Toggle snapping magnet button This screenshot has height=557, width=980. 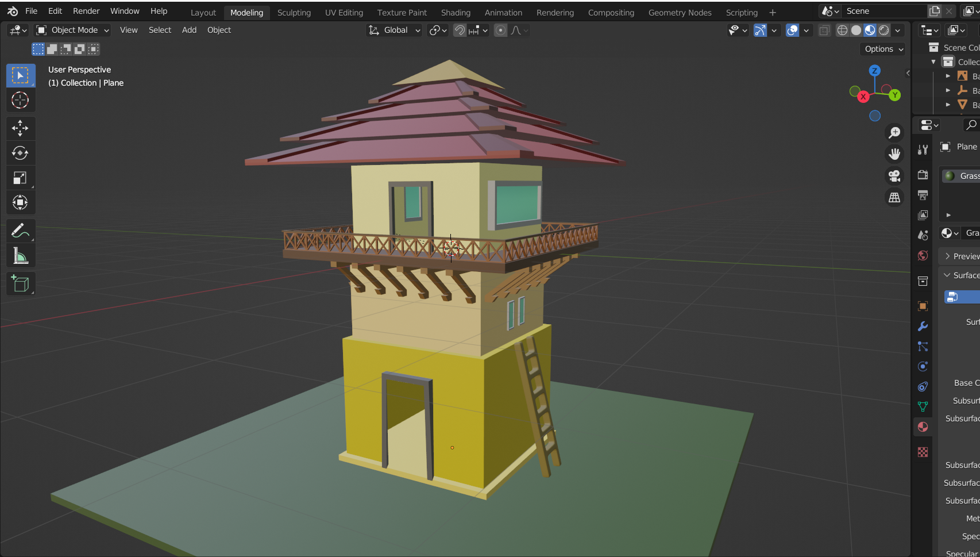[x=460, y=30]
